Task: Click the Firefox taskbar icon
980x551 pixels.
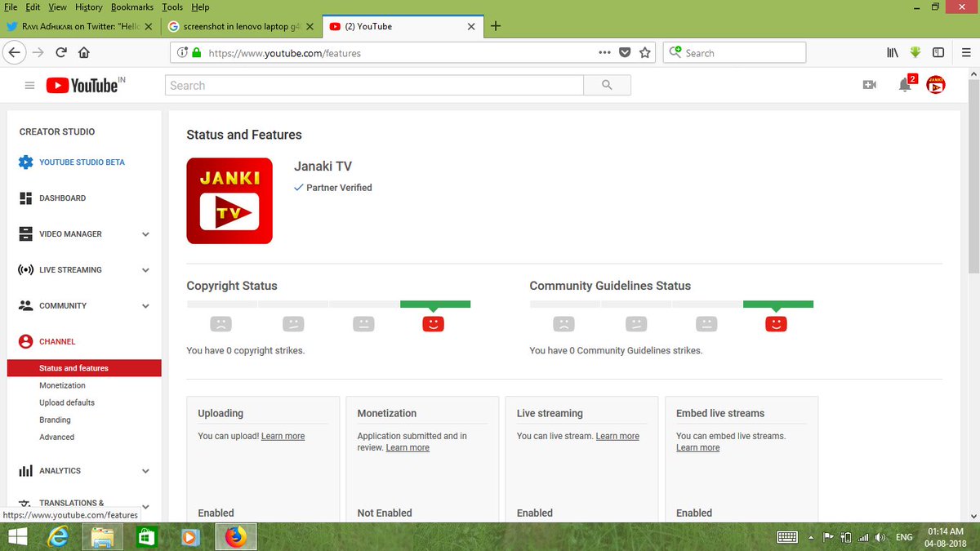Action: coord(235,537)
